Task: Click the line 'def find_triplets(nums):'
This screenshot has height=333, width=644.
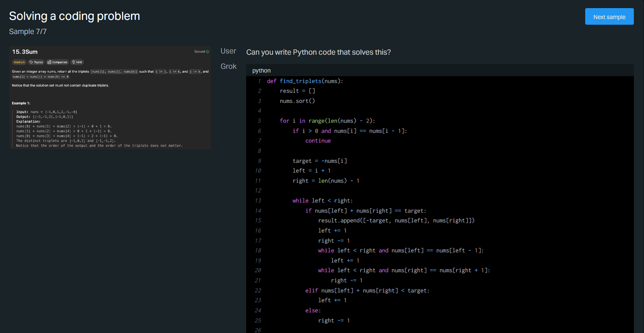Action: click(x=305, y=81)
